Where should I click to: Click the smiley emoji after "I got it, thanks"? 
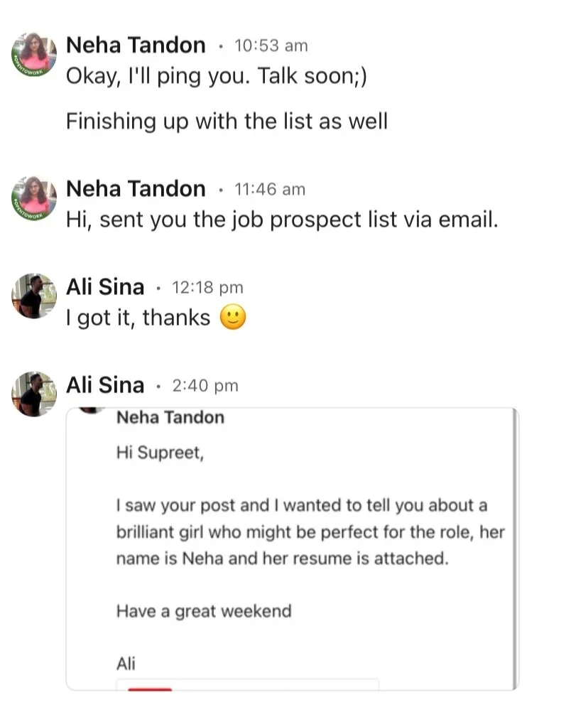[x=233, y=317]
